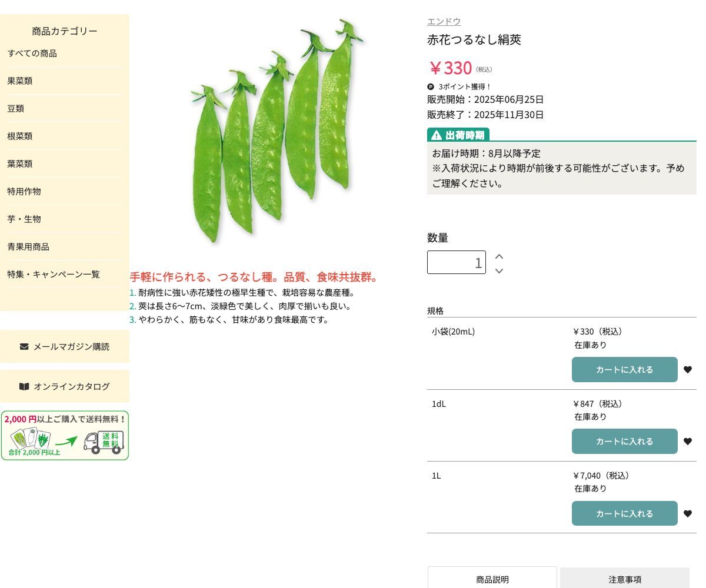Click the book icon for オンラインカタログ
The image size is (706, 588).
(x=24, y=386)
